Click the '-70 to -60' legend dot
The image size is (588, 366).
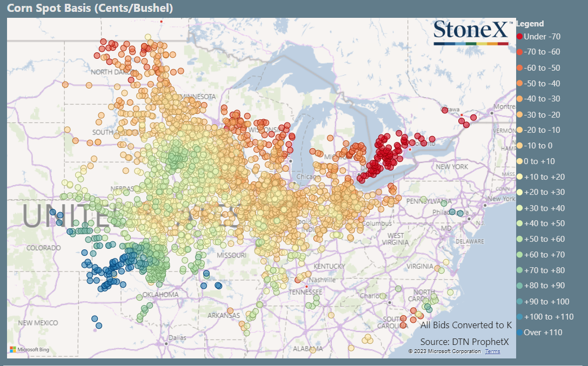coord(519,52)
